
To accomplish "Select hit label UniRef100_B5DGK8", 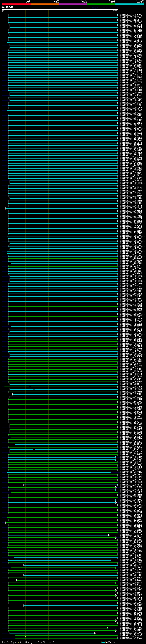I will tap(131, 87).
